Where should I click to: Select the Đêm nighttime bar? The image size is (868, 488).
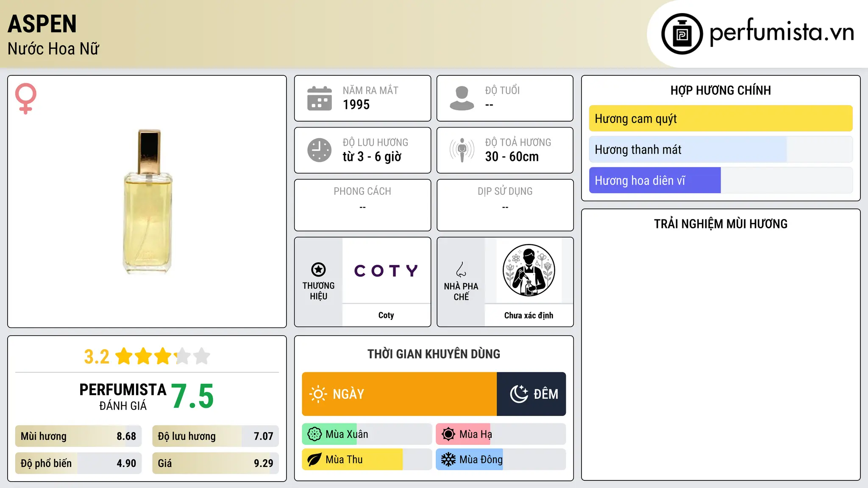(x=531, y=394)
